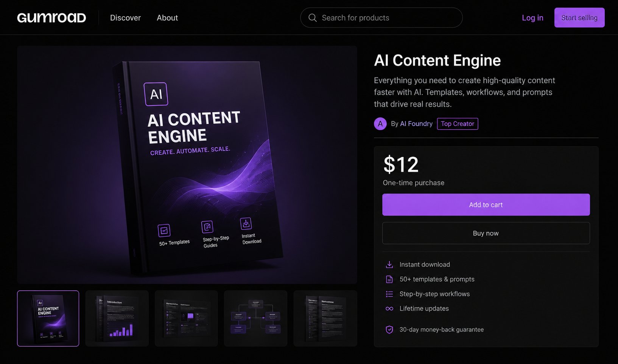Click the search magnifier icon

click(313, 18)
